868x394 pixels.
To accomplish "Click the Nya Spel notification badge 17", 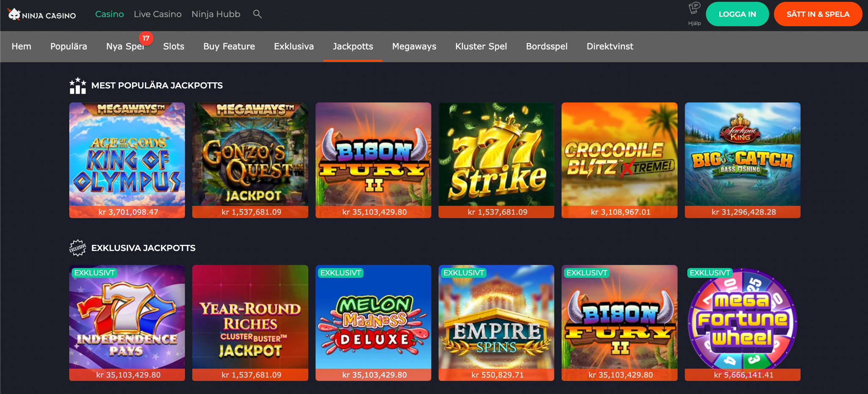I will click(x=146, y=38).
